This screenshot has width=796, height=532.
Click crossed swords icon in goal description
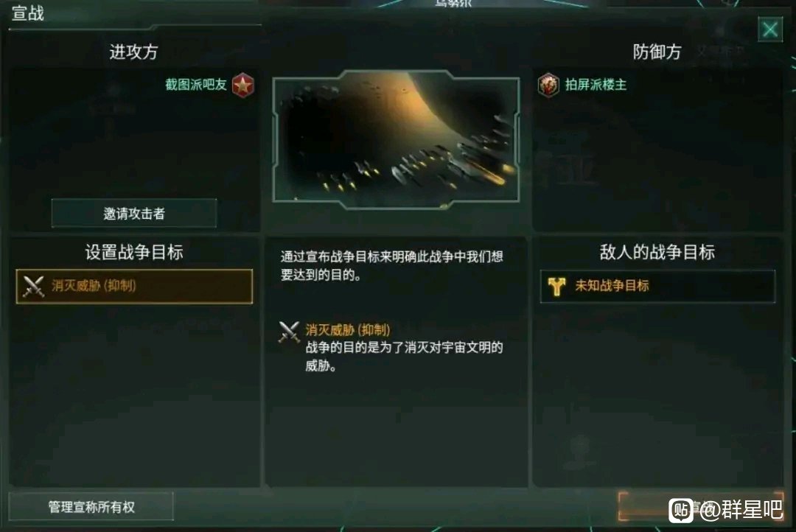[x=290, y=332]
